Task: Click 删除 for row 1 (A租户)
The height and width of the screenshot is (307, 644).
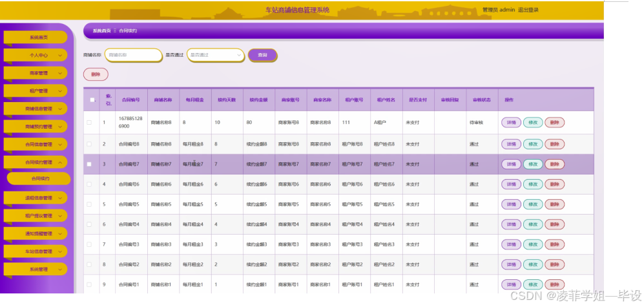Action: pyautogui.click(x=555, y=122)
